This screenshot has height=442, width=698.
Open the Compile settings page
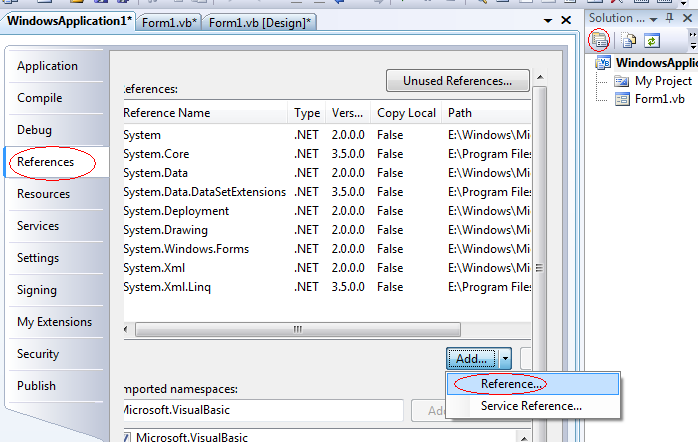(40, 98)
